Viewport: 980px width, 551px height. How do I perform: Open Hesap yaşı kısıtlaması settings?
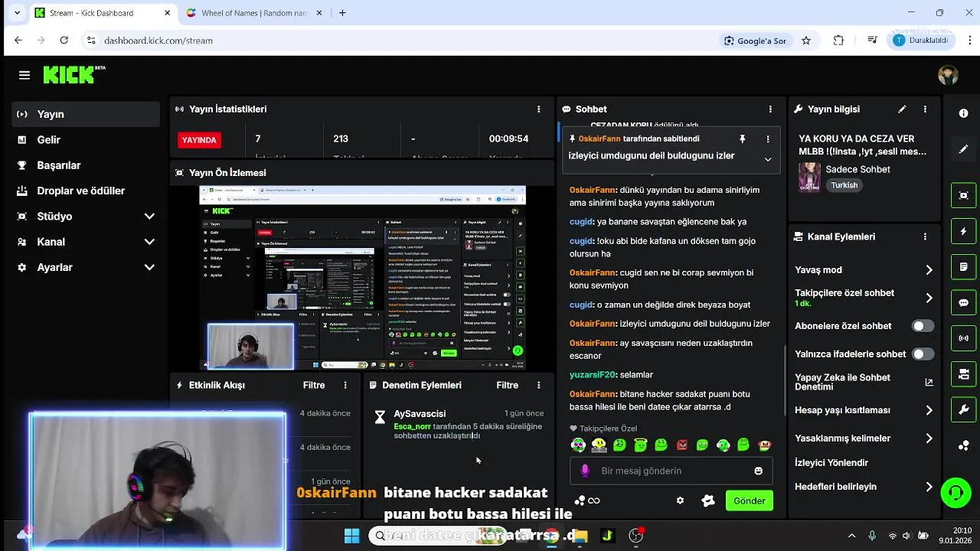click(x=864, y=410)
